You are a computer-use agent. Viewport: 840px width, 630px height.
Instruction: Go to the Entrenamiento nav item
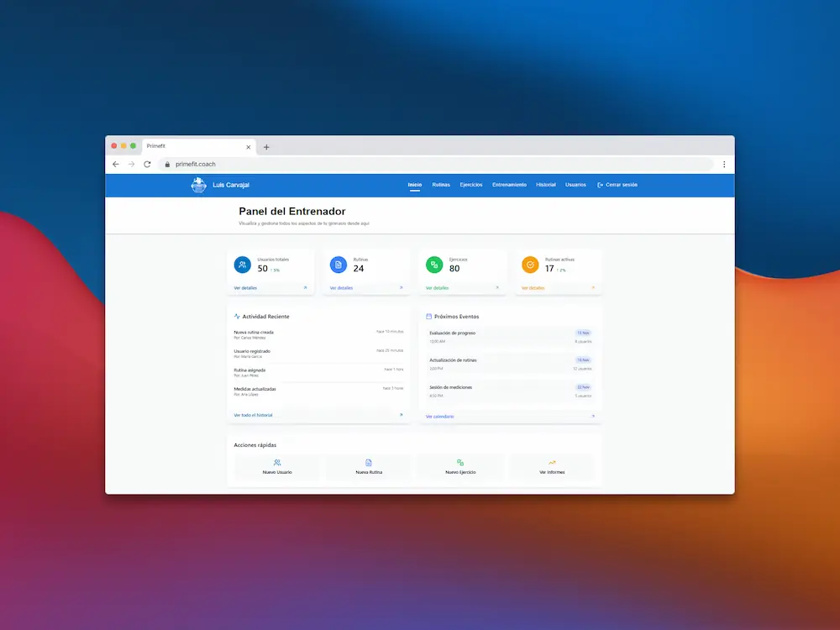(510, 185)
